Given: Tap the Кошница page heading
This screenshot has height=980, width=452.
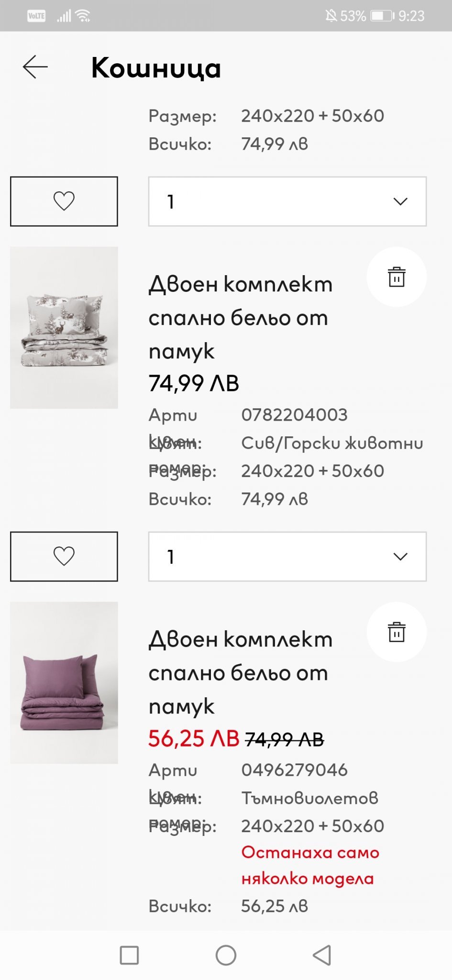Looking at the screenshot, I should pos(156,67).
